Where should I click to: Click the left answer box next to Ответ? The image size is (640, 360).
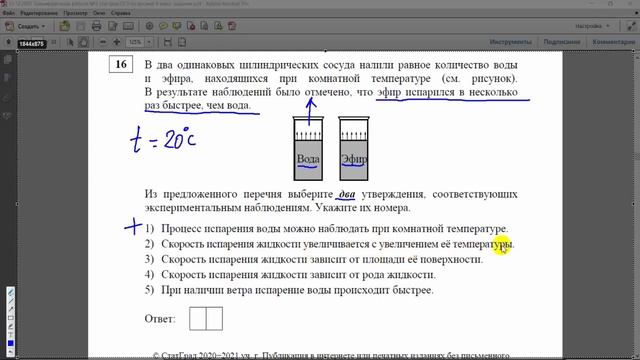click(x=198, y=318)
